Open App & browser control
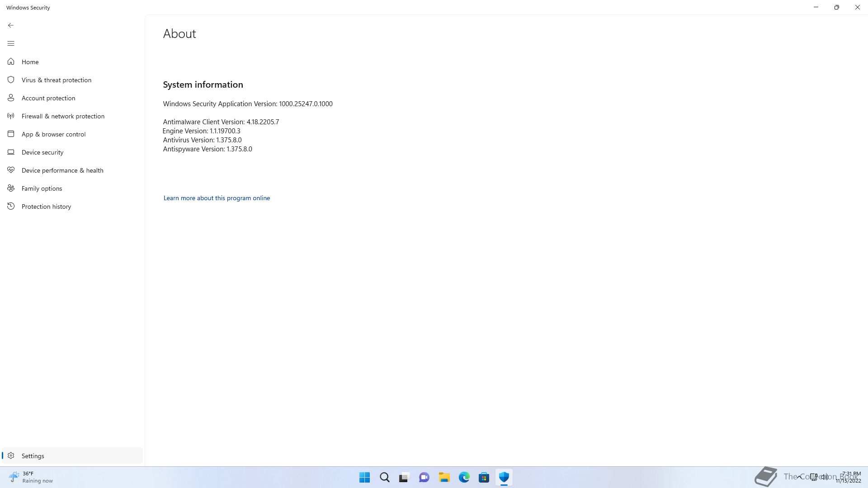Viewport: 868px width, 488px height. [x=72, y=134]
